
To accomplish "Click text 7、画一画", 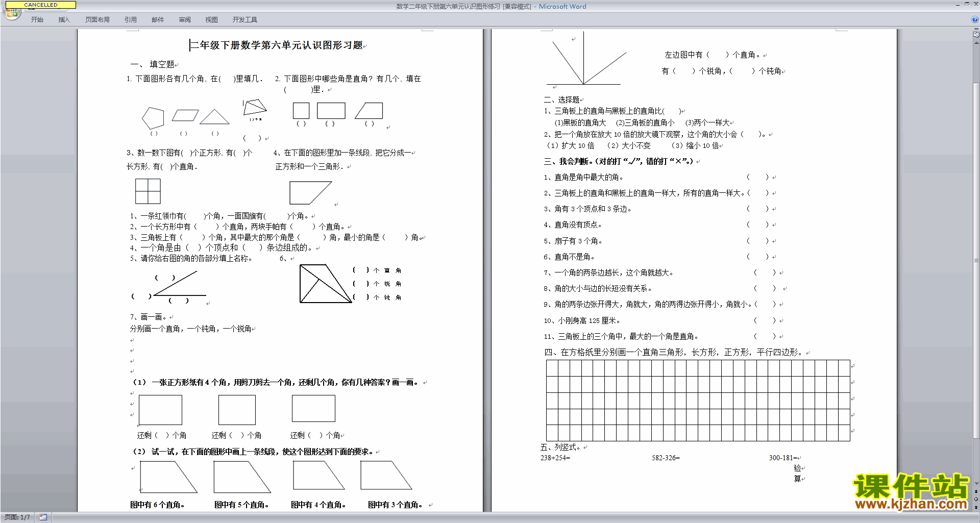I will 148,317.
